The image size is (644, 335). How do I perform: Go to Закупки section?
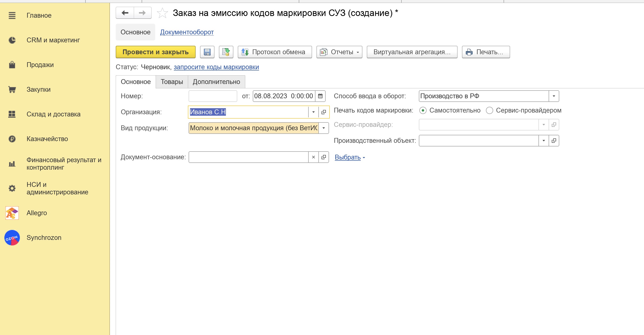38,90
